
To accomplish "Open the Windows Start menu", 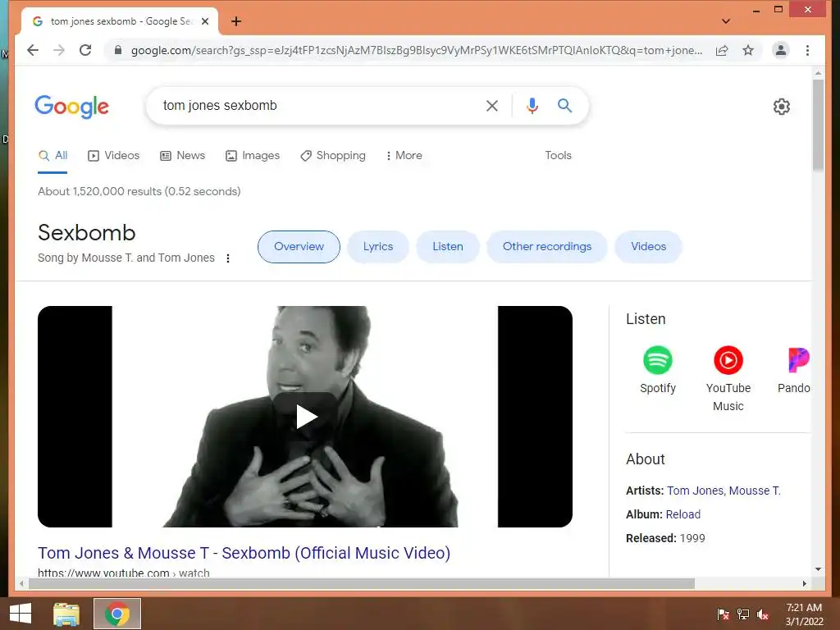I will point(21,614).
